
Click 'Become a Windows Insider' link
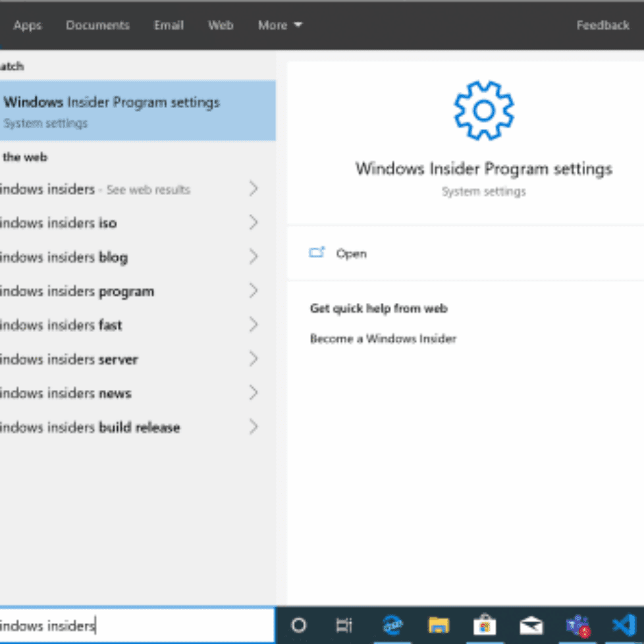(x=383, y=338)
